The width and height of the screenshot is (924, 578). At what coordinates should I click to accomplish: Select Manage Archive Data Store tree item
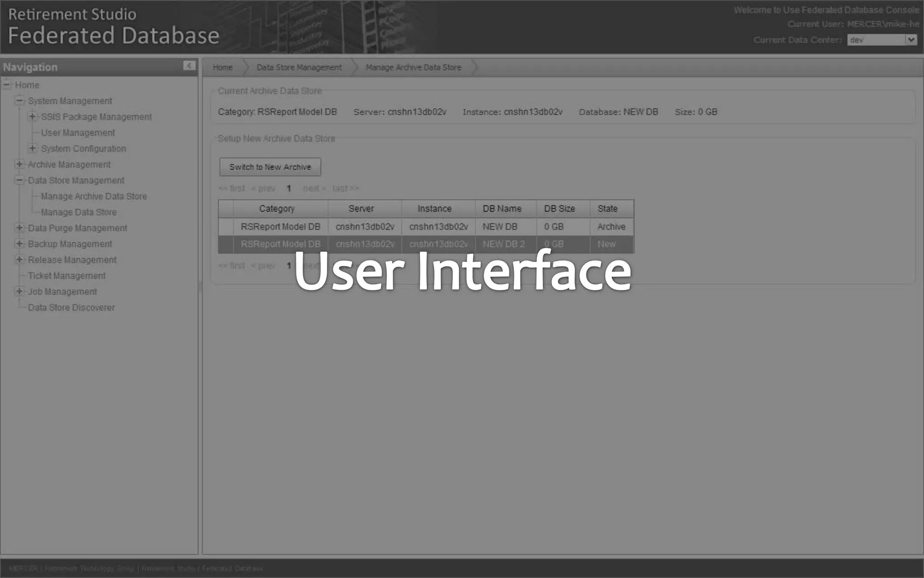[94, 196]
